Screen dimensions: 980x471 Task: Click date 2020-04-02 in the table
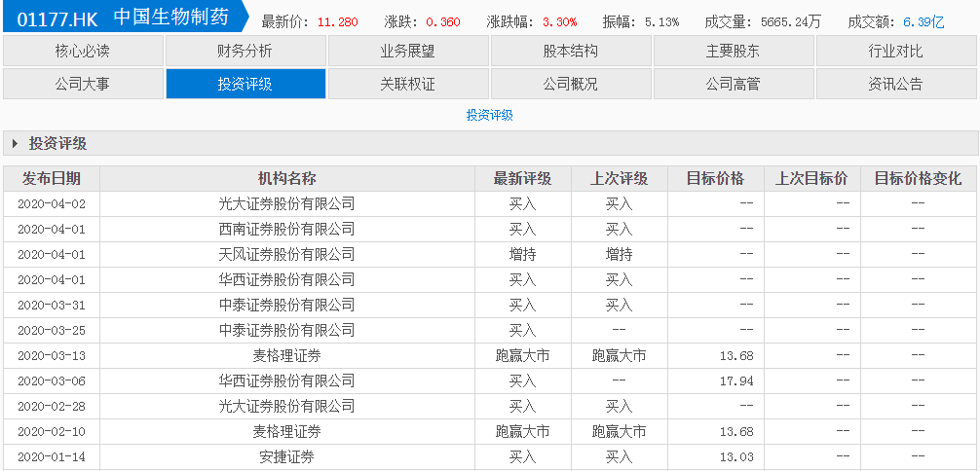pos(52,203)
